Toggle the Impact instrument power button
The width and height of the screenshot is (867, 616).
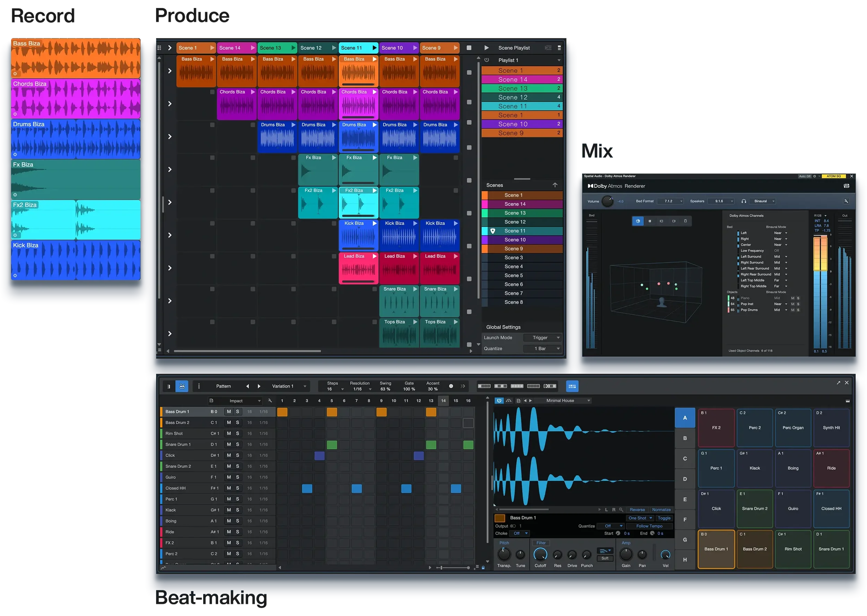(499, 401)
